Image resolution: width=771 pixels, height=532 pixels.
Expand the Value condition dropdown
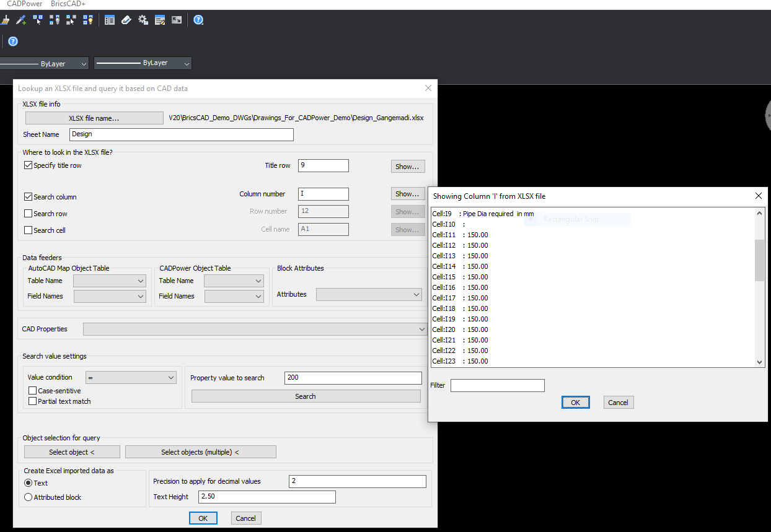(131, 377)
